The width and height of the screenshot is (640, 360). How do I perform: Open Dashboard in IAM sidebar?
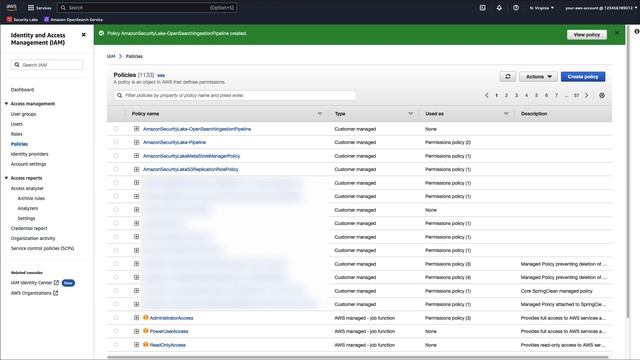point(22,89)
